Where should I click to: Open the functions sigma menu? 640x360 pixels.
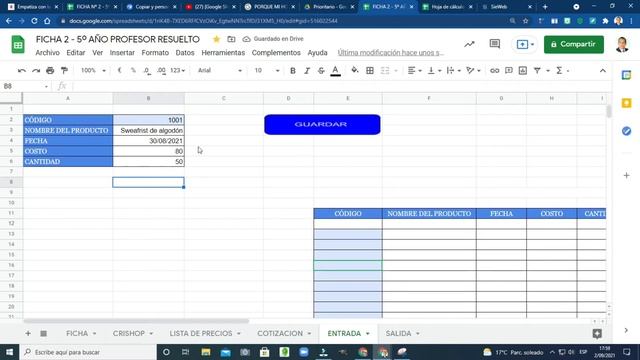point(559,71)
